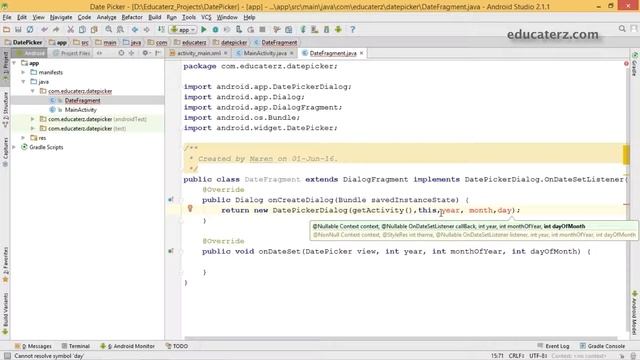
Task: Click Save All icon in toolbar
Action: point(18,29)
